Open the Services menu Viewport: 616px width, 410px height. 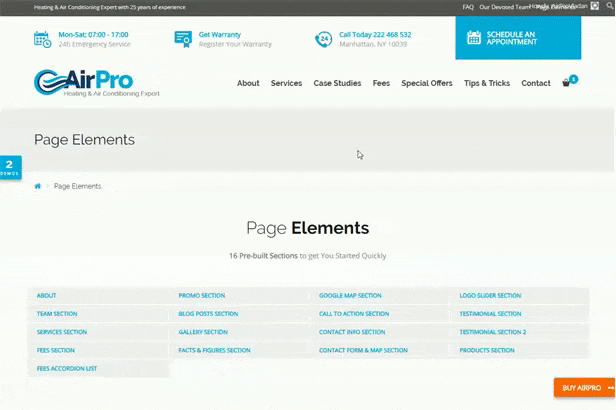pos(286,83)
